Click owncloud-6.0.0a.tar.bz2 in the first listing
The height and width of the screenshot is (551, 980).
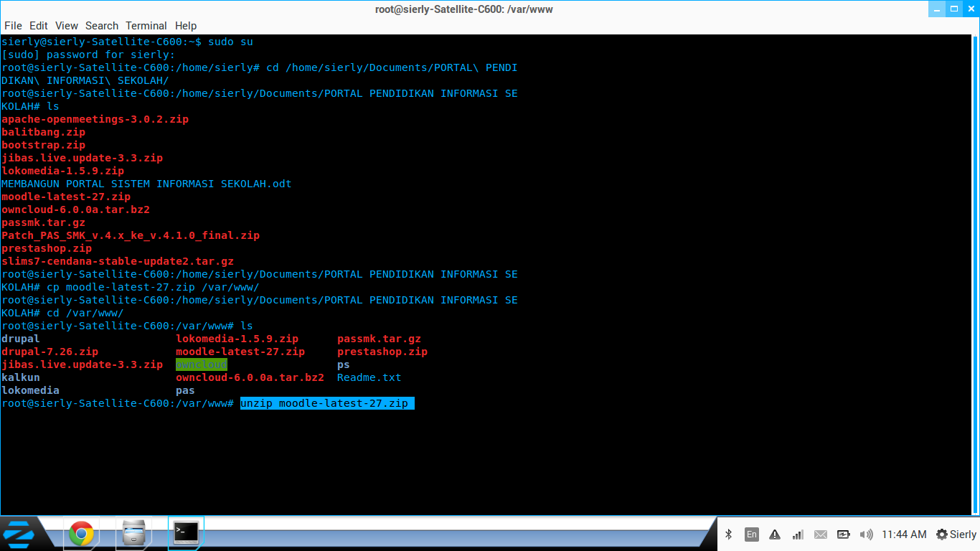pyautogui.click(x=75, y=209)
